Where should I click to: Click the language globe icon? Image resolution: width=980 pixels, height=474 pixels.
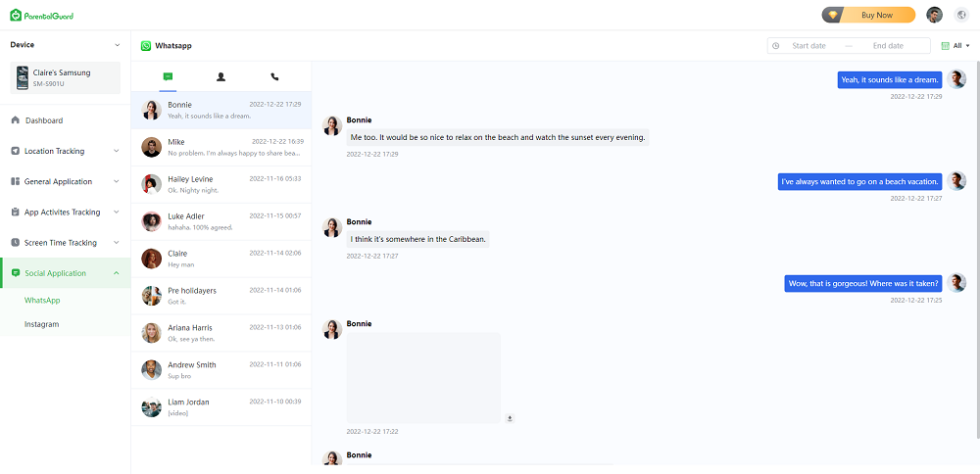[960, 15]
